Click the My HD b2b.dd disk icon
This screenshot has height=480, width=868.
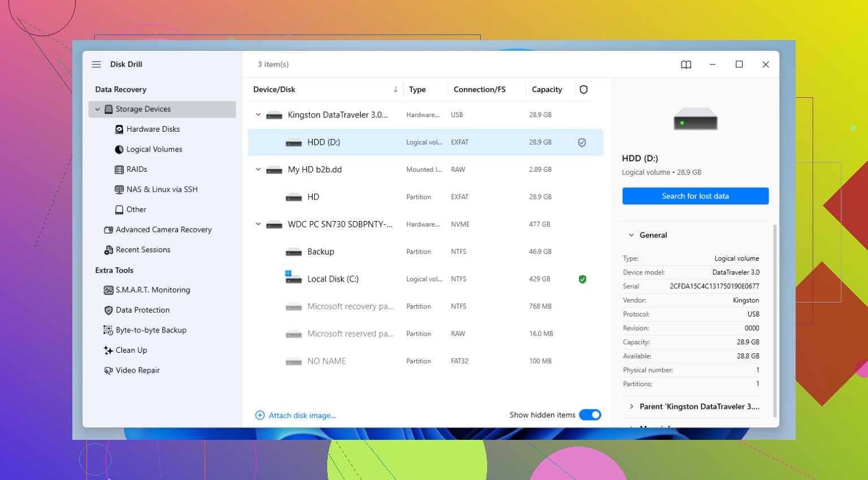pos(274,170)
